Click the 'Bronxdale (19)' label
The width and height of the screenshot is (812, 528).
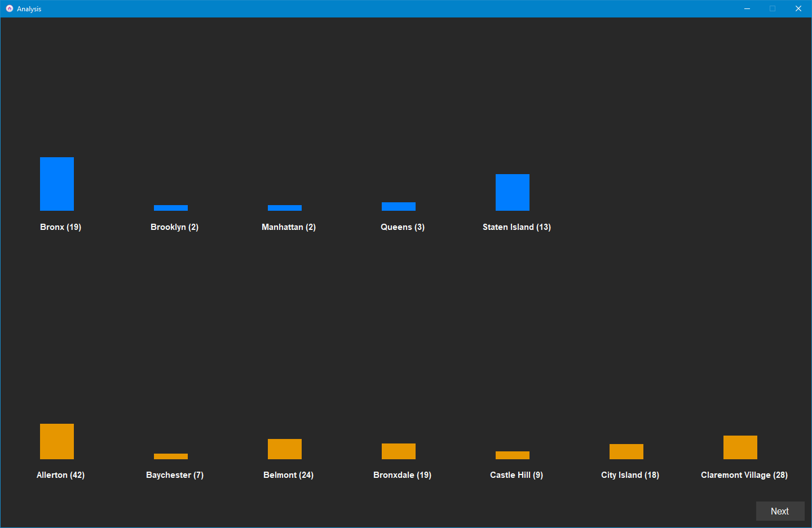(x=403, y=475)
